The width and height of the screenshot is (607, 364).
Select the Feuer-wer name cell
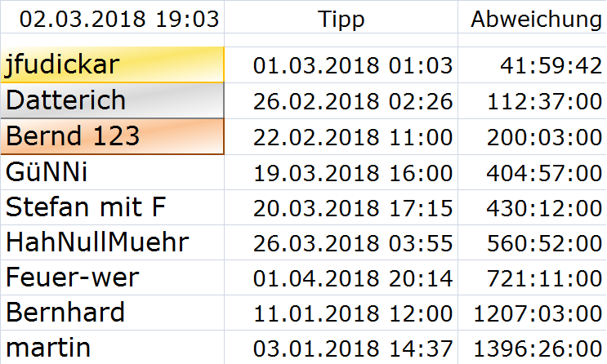click(112, 277)
